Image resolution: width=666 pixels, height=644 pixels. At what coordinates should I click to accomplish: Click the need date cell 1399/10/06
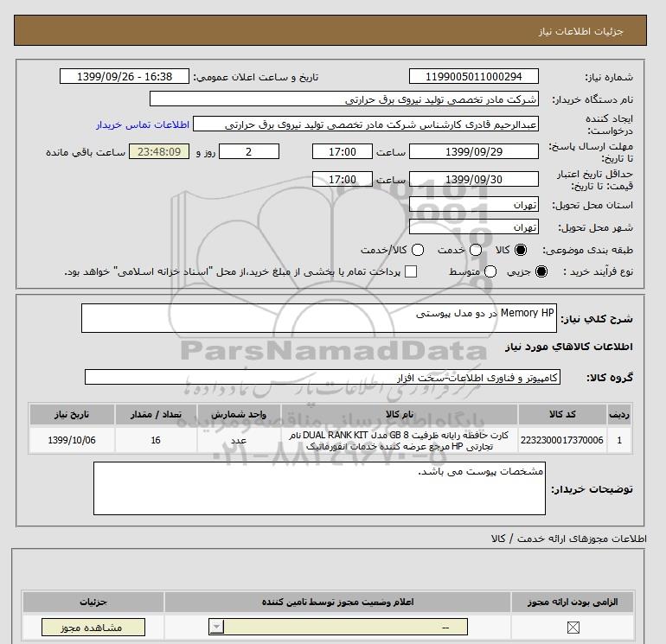tap(72, 440)
